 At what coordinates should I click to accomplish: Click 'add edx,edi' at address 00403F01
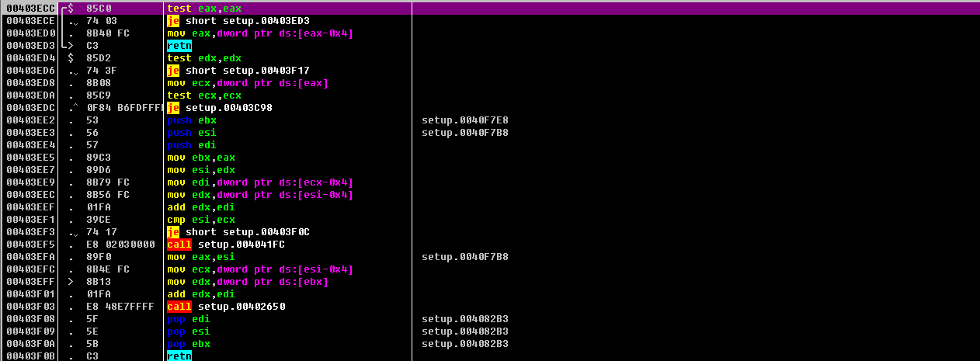(201, 294)
